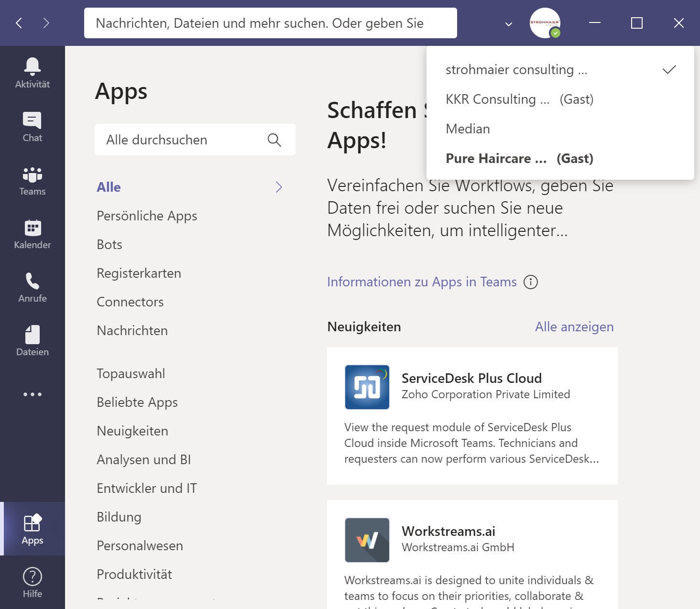
Task: Click Alle anzeigen next to Neuigkeiten
Action: [x=574, y=327]
